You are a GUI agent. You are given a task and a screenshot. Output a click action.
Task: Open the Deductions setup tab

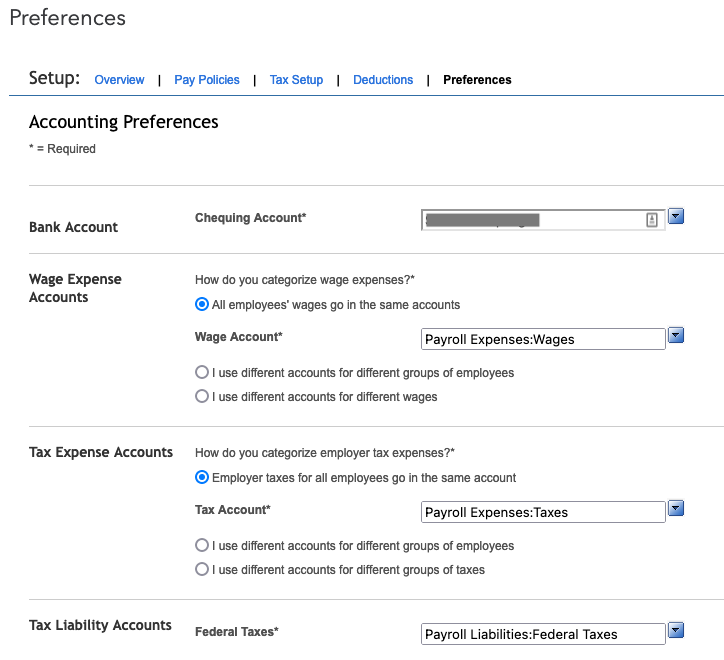coord(383,80)
